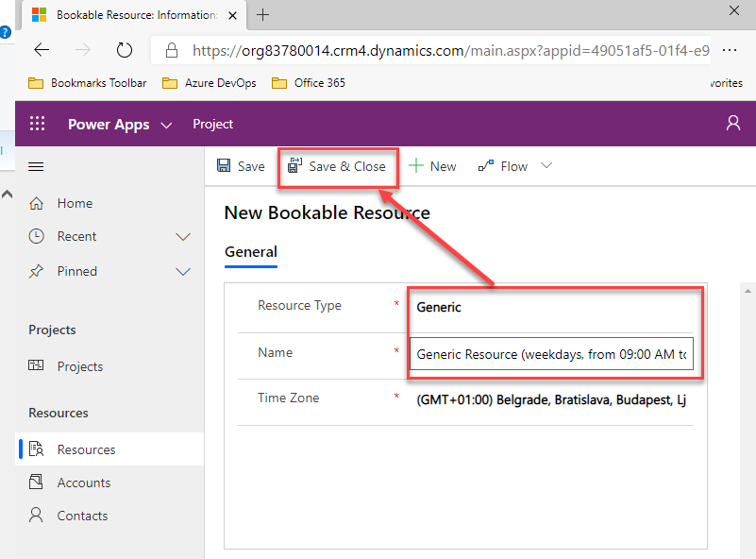
Task: Open the Power Apps name dropdown chevron
Action: [167, 125]
